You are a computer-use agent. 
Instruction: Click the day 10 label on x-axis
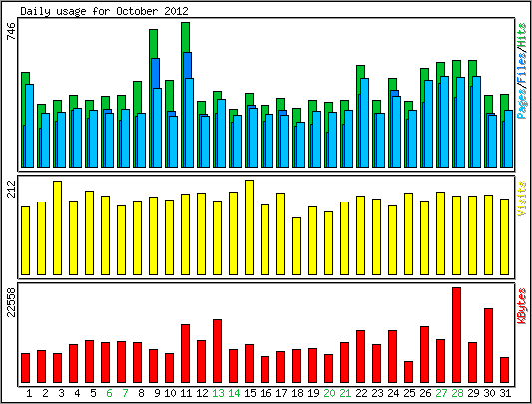click(170, 393)
